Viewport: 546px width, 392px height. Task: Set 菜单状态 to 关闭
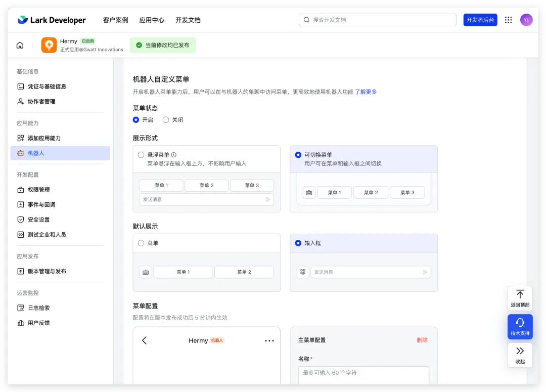coord(166,120)
